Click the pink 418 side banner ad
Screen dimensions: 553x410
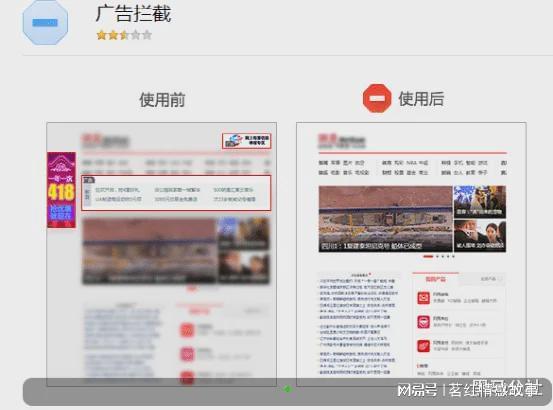click(61, 190)
